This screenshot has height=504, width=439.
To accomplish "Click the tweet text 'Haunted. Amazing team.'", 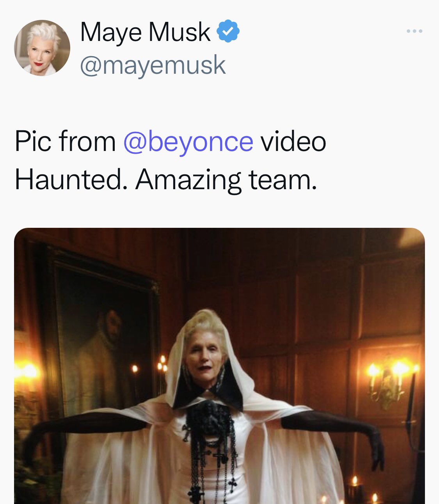I will coord(165,179).
